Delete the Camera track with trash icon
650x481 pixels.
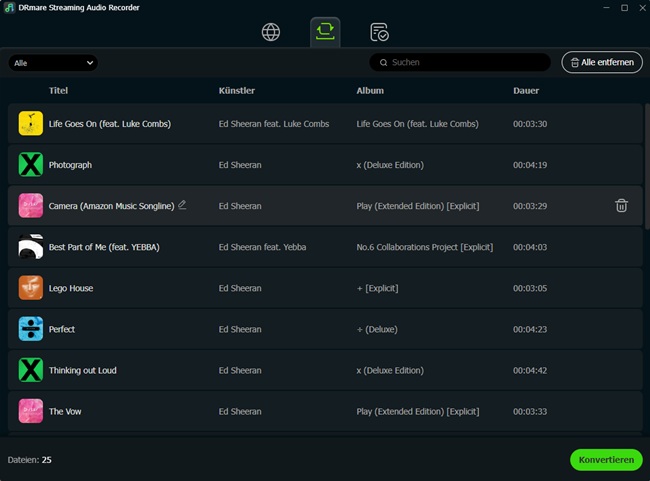[621, 206]
